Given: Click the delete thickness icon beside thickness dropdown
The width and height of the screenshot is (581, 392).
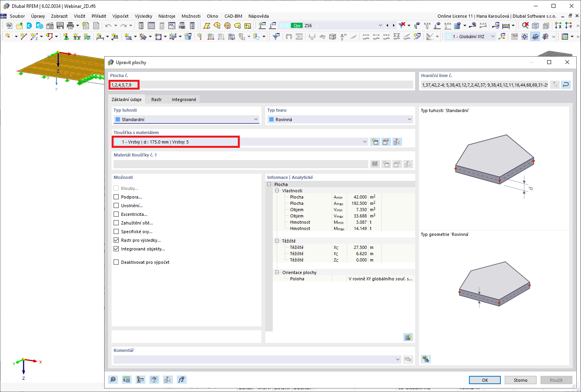Looking at the screenshot, I should [397, 142].
